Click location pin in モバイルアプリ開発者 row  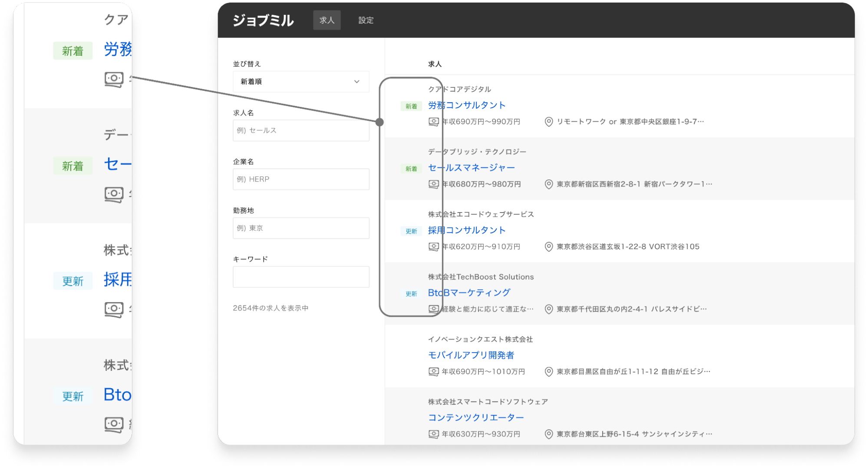click(x=549, y=372)
